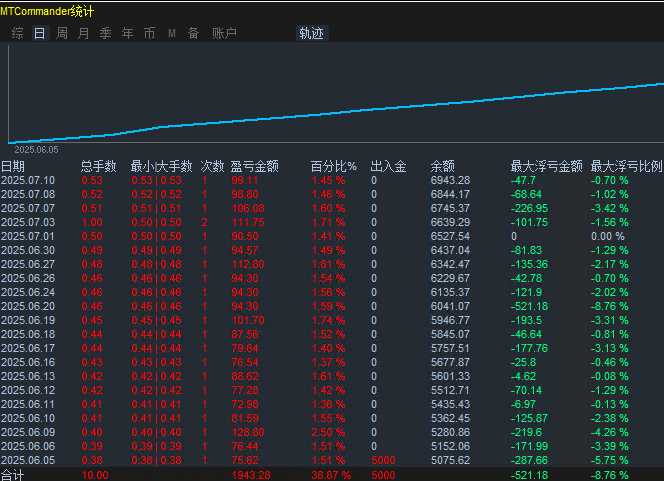Click profit 128.80 in 2025.06.09 row
664x481 pixels.
248,432
